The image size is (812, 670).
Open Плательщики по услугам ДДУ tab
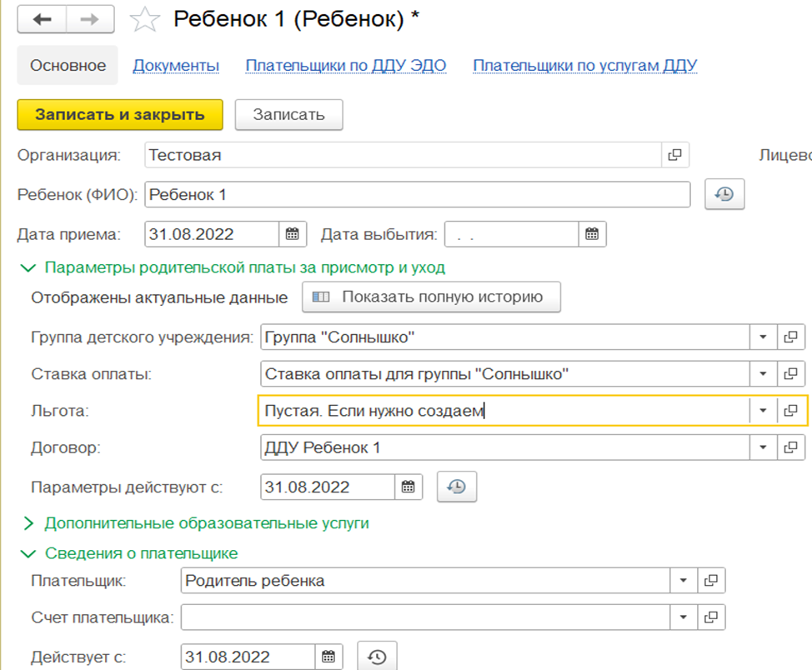[585, 66]
